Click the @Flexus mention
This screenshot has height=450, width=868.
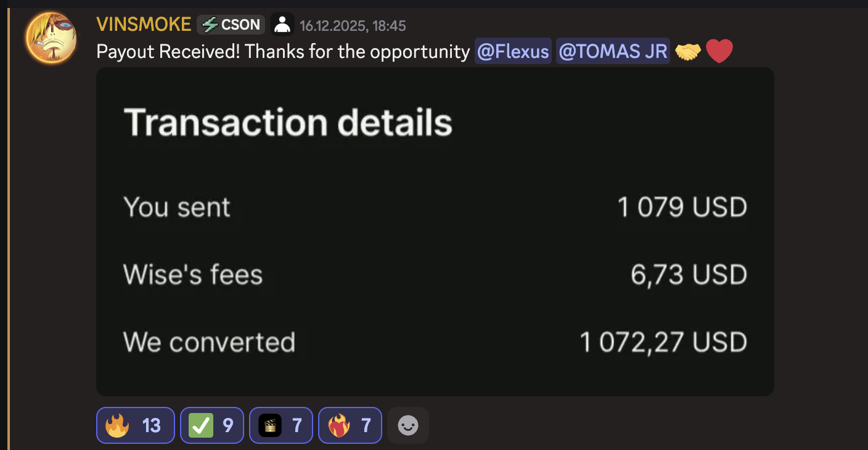coord(513,51)
